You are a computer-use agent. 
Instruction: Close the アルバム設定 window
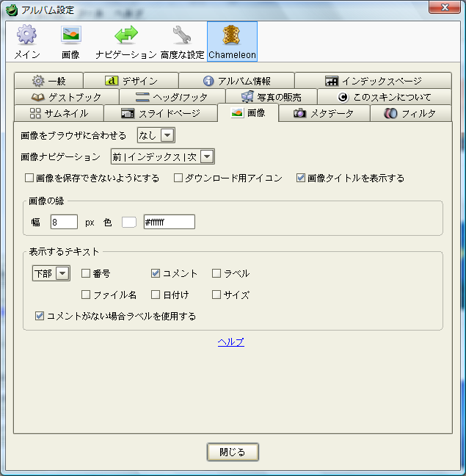coord(445,7)
